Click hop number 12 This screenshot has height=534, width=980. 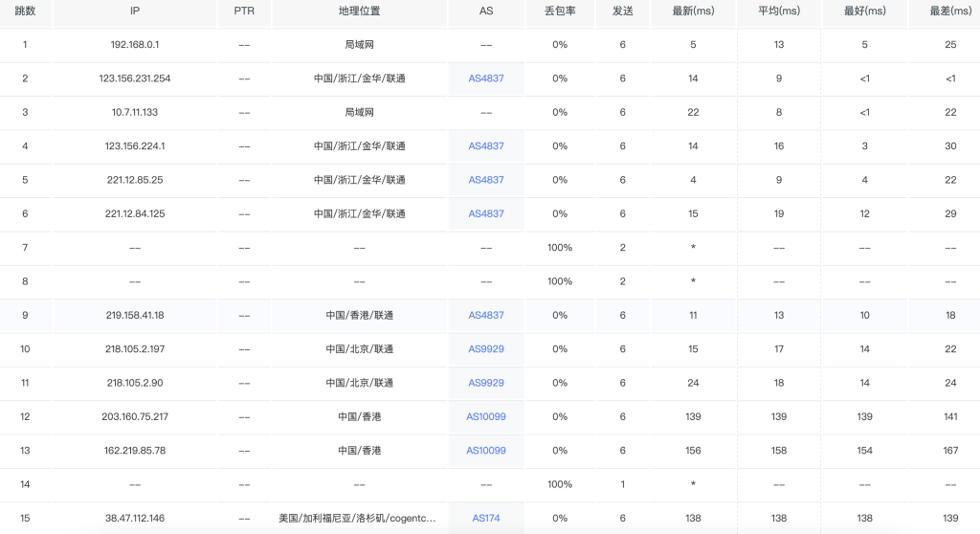25,416
